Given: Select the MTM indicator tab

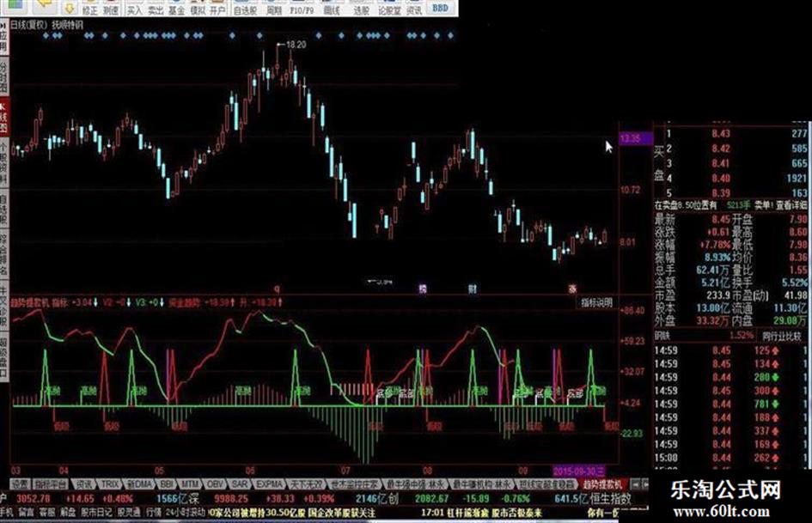Looking at the screenshot, I should click(190, 484).
